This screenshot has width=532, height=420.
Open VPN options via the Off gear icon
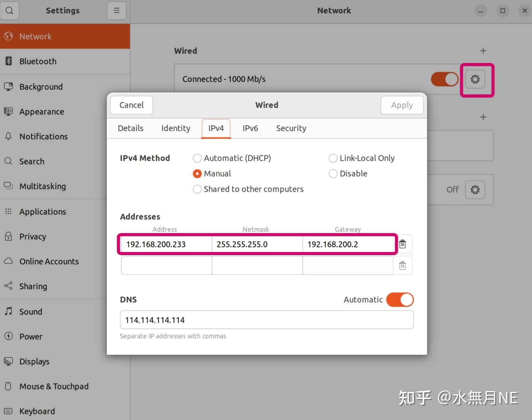475,190
